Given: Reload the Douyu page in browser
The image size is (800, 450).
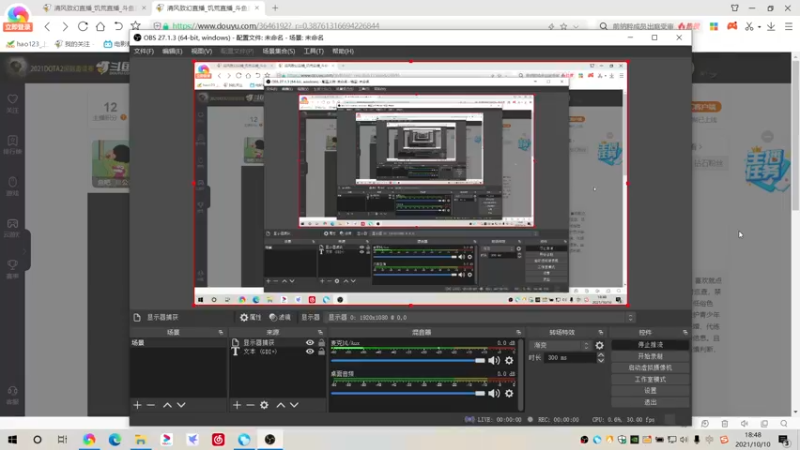Looking at the screenshot, I should point(83,26).
